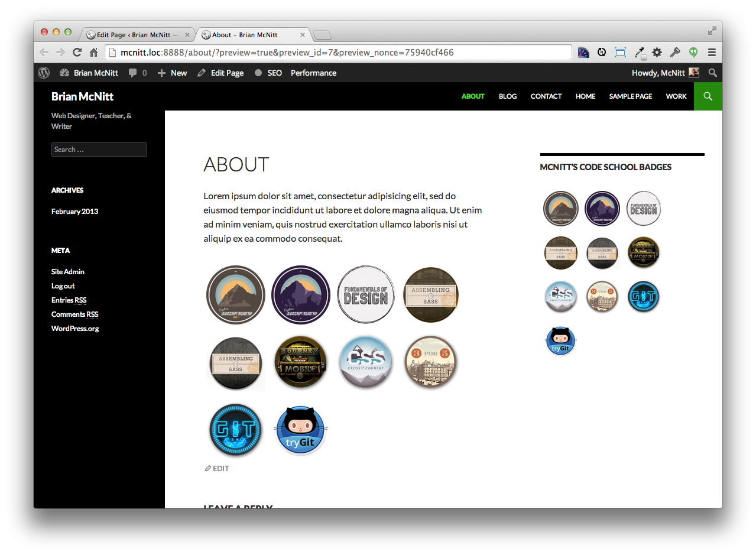This screenshot has height=555, width=756.
Task: Click the large CSS Cross Country badge
Action: coord(366,362)
